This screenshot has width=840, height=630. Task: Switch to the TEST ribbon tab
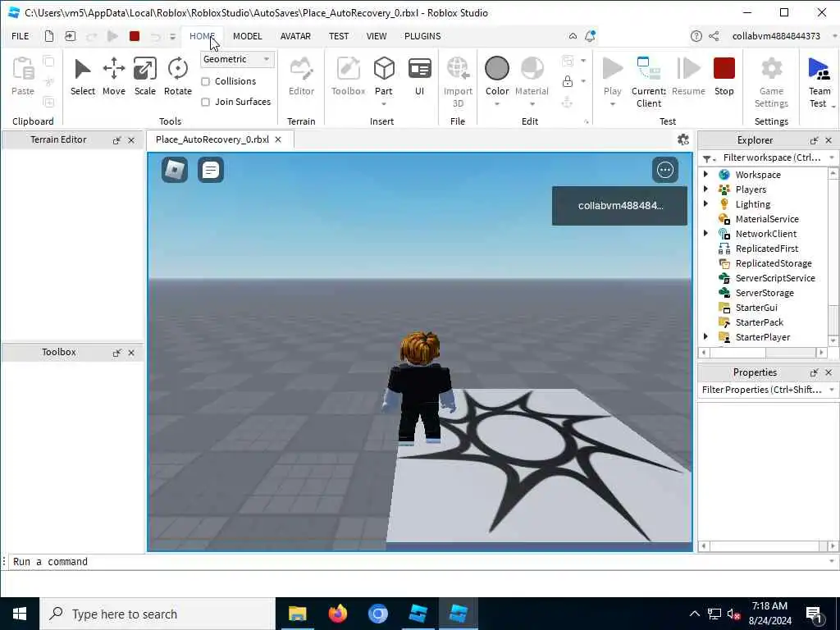(x=339, y=36)
